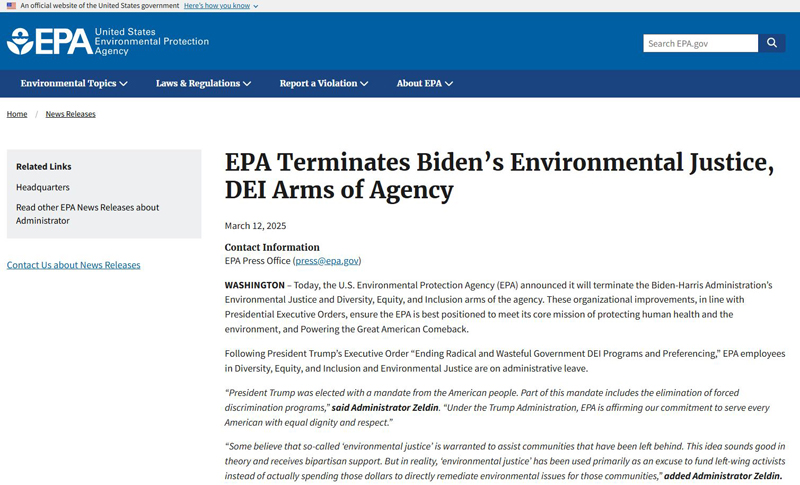
Task: Open the About EPA menu
Action: pyautogui.click(x=424, y=84)
